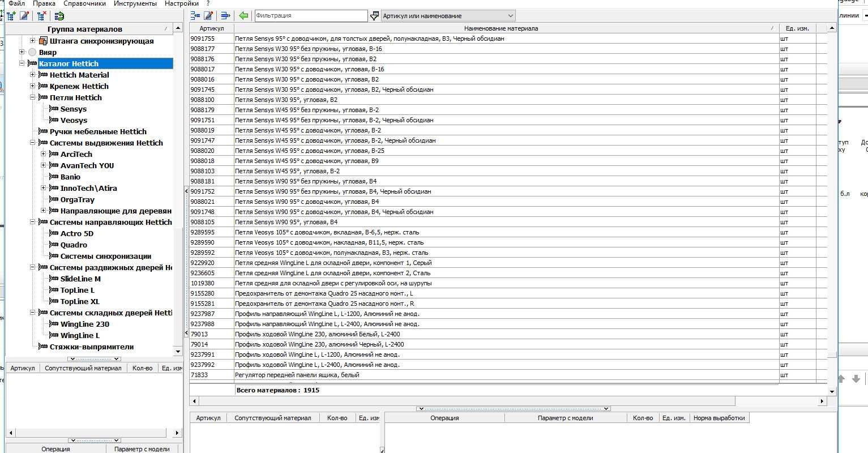Click the green back arrow icon

point(243,16)
